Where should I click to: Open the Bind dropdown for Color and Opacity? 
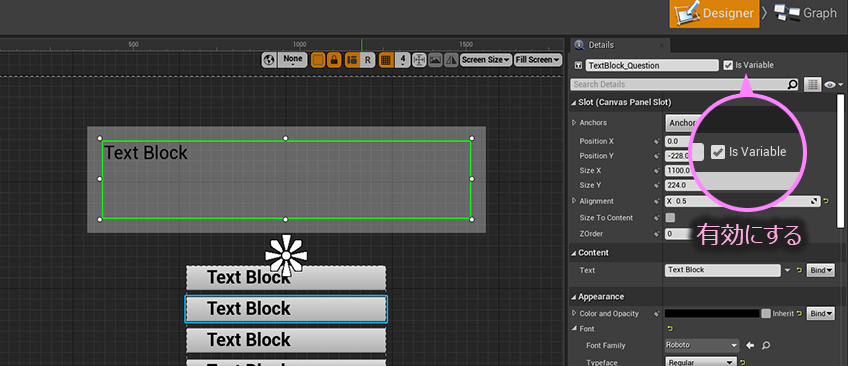(x=820, y=314)
